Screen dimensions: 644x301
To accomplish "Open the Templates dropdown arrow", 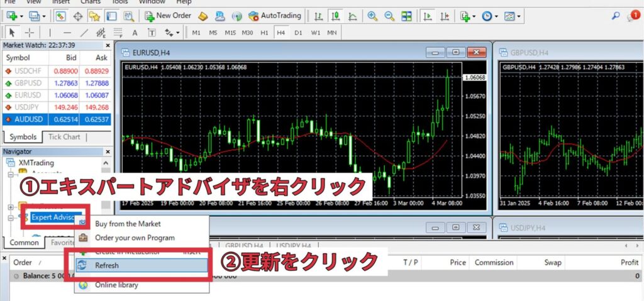I will (x=519, y=16).
